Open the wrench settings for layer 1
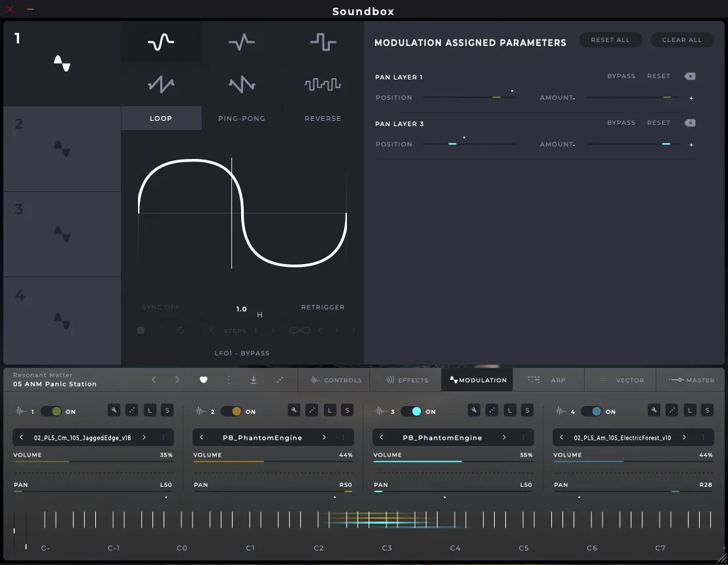The width and height of the screenshot is (728, 565). click(x=114, y=411)
